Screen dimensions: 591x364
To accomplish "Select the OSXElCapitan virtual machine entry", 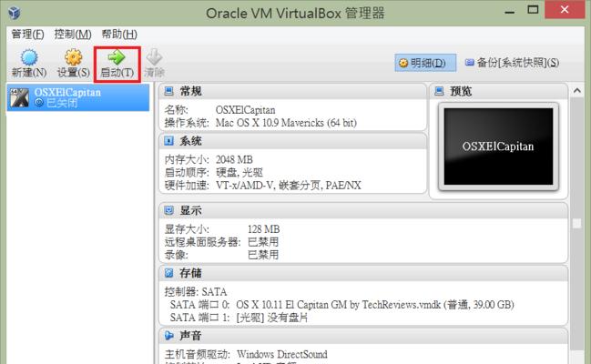I will tap(78, 97).
